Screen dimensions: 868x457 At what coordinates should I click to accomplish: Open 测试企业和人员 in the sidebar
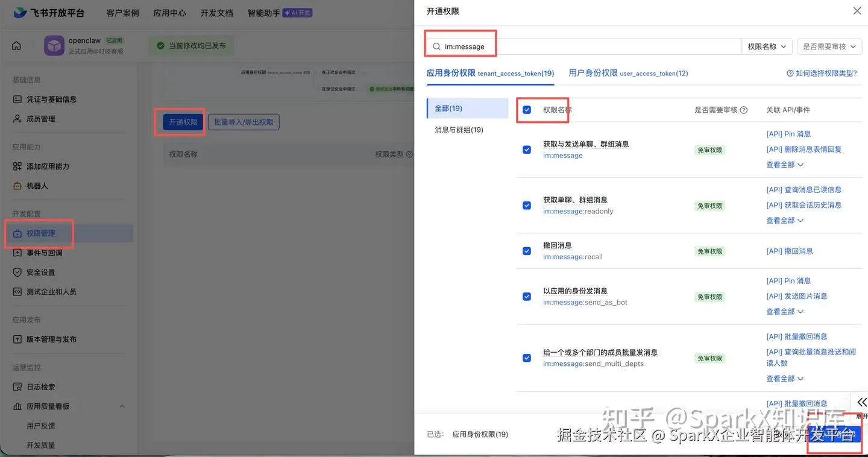pyautogui.click(x=51, y=292)
